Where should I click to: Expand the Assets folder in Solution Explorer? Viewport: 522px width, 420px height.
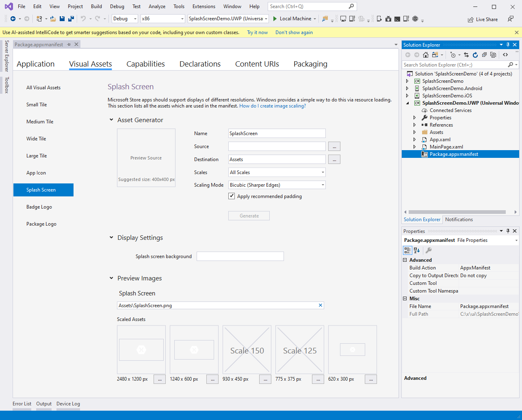click(x=414, y=132)
